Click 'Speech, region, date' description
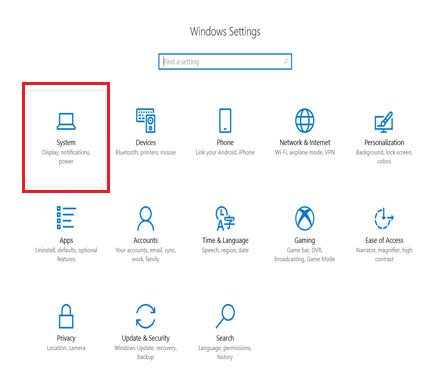The width and height of the screenshot is (440, 390). click(x=225, y=250)
